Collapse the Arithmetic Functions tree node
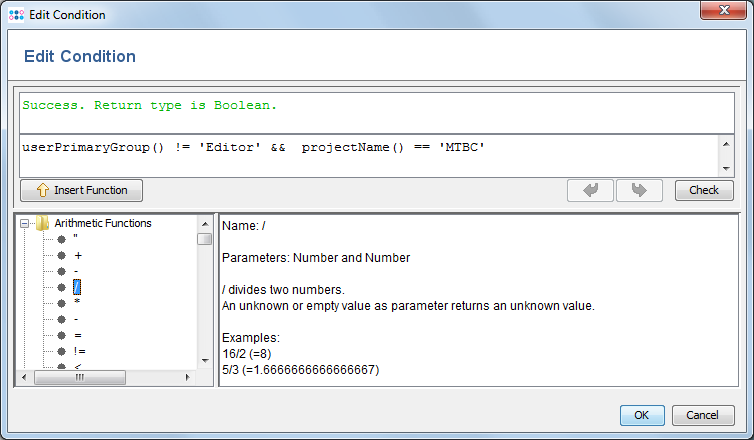The height and width of the screenshot is (440, 754). coord(25,224)
